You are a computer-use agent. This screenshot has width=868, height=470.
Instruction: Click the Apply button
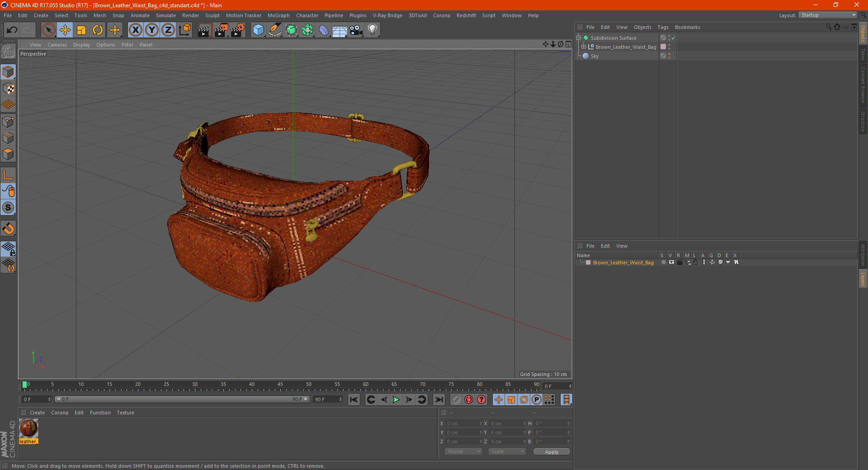[x=552, y=452]
